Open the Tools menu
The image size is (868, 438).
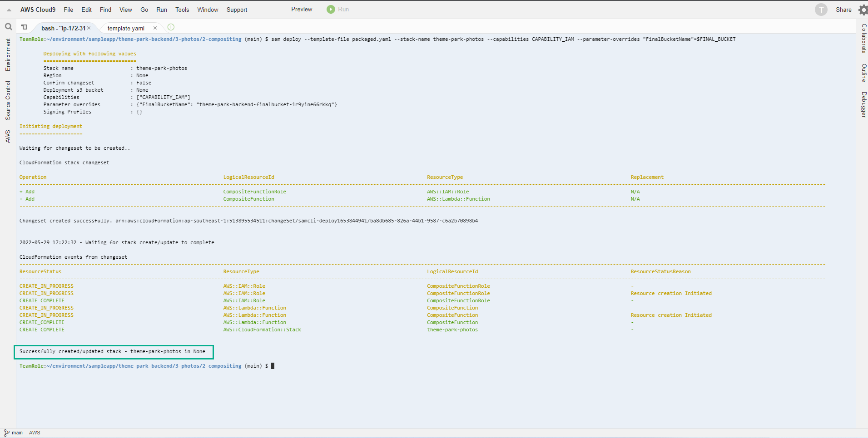[182, 10]
